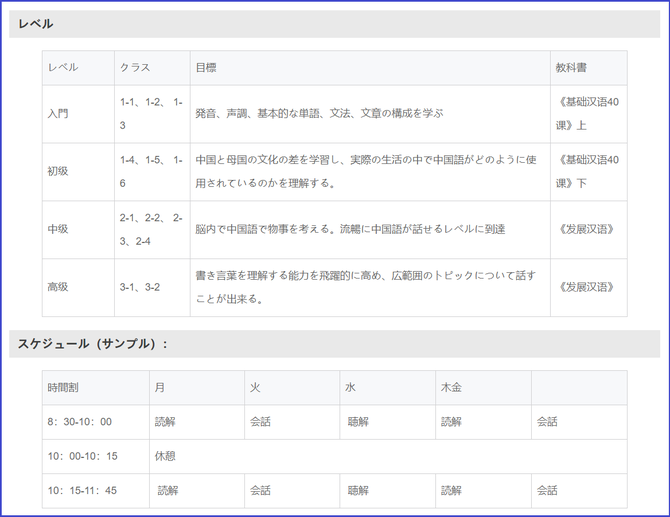Viewport: 670px width, 517px height.
Task: Select the 高级 level cell
Action: point(78,287)
